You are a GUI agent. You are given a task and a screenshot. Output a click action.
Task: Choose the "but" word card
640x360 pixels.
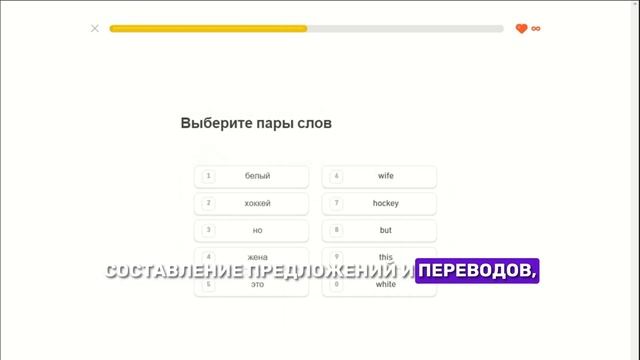coord(379,230)
